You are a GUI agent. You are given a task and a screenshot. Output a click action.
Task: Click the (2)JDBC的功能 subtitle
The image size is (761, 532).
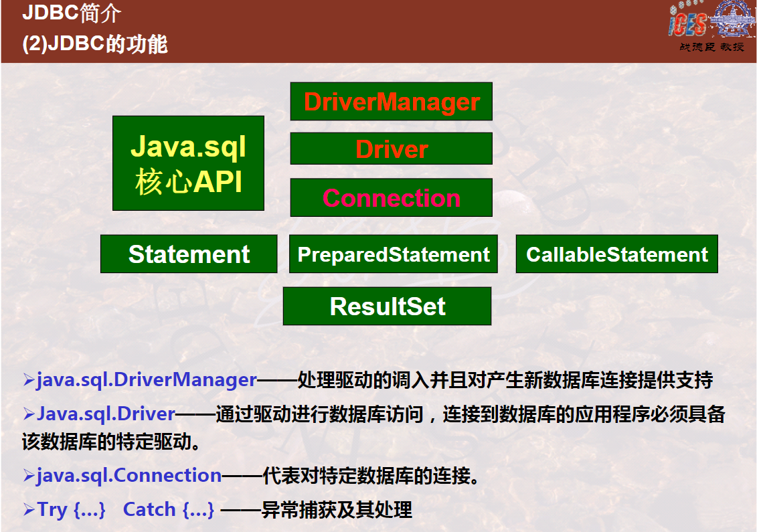(95, 44)
